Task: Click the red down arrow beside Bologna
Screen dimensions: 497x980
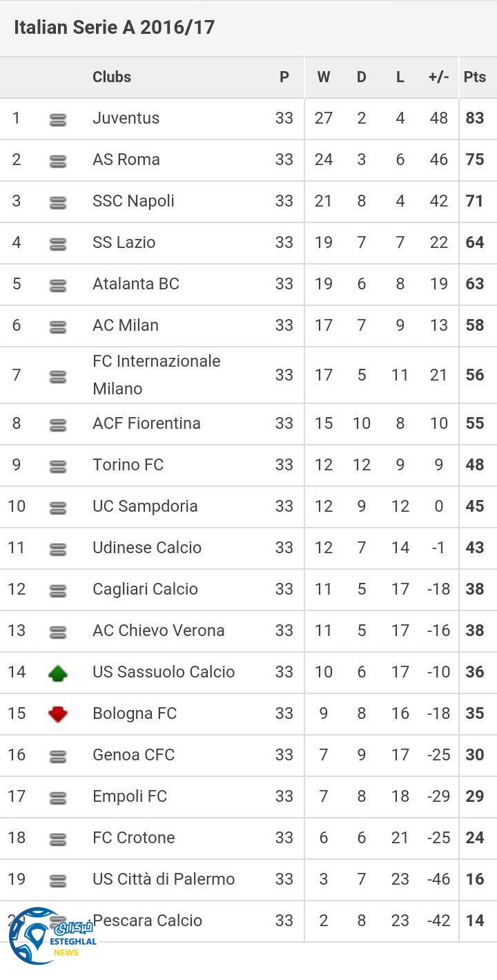Action: click(x=58, y=714)
